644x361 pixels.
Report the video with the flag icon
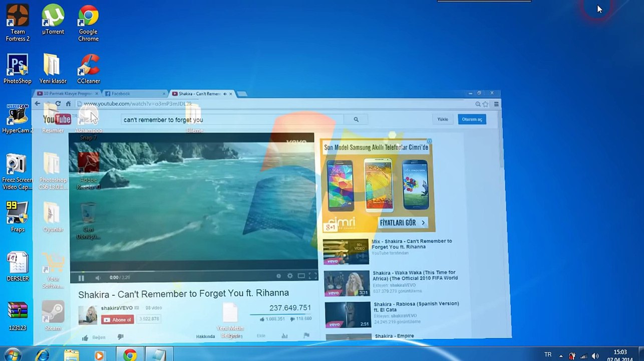point(306,335)
